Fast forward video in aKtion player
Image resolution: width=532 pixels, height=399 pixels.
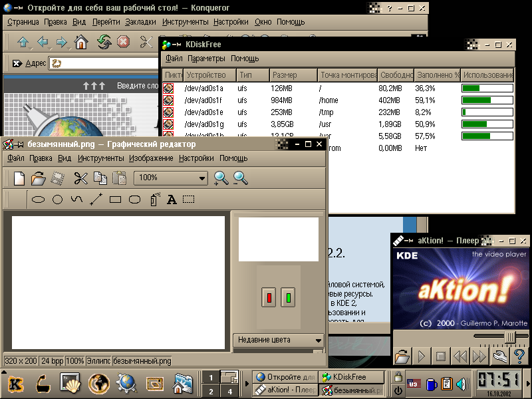(x=479, y=356)
